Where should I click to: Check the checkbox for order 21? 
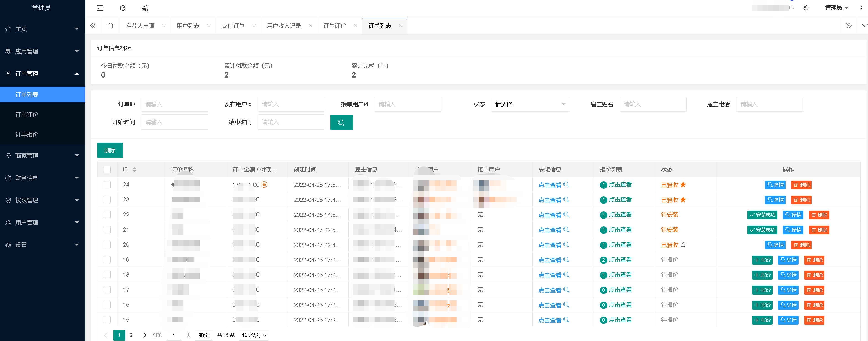click(x=107, y=230)
